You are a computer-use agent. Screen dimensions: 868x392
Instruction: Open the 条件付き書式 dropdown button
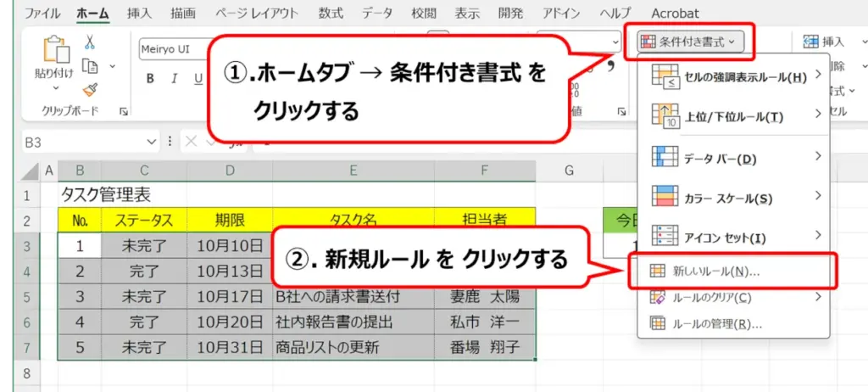[x=691, y=41]
